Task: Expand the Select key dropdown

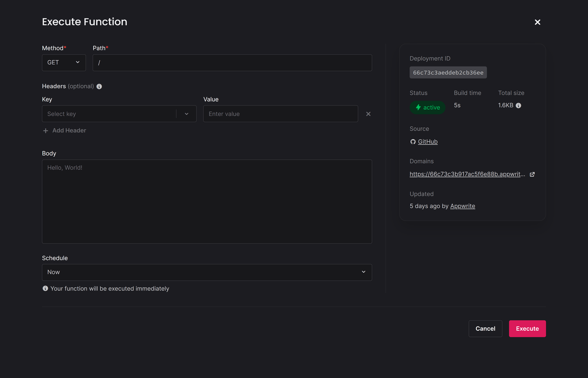Action: point(187,114)
